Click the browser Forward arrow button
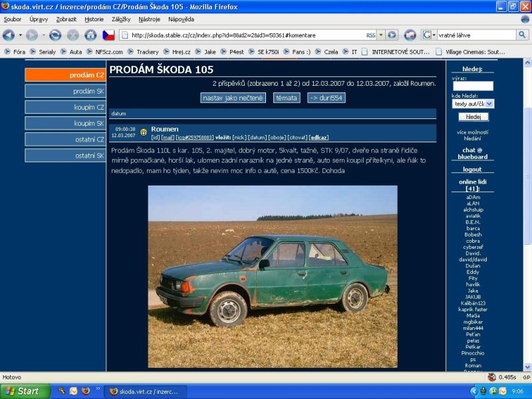This screenshot has height=399, width=532. coord(32,35)
